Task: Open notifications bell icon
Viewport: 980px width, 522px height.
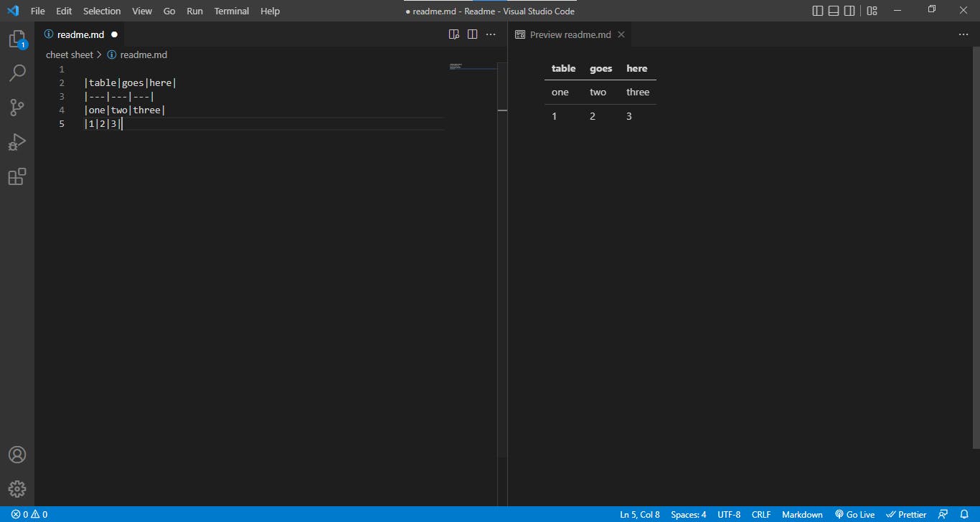Action: pyautogui.click(x=964, y=514)
